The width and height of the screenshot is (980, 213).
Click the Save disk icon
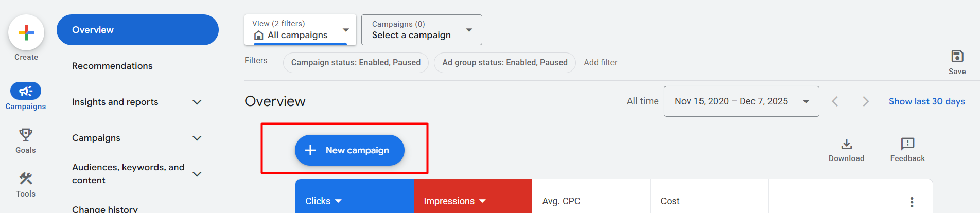click(x=957, y=57)
